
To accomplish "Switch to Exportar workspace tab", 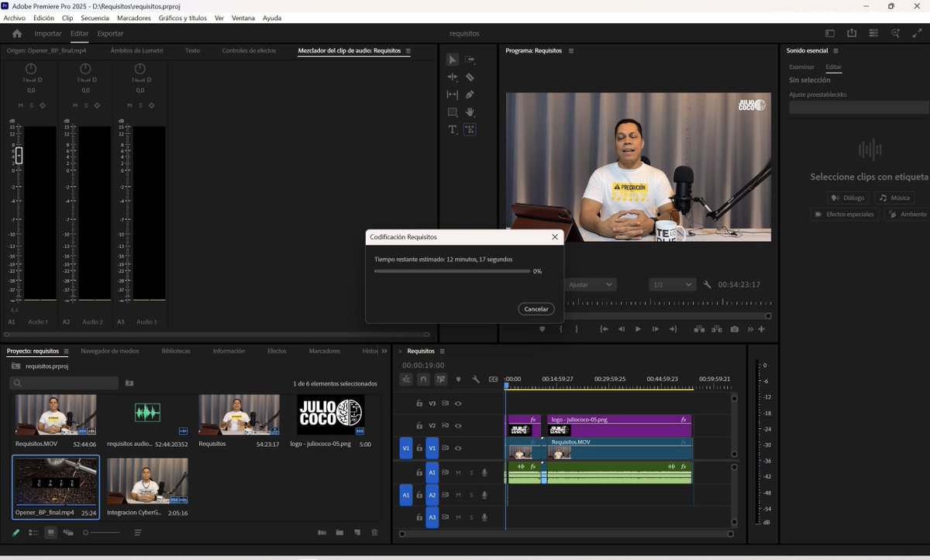I will click(110, 33).
